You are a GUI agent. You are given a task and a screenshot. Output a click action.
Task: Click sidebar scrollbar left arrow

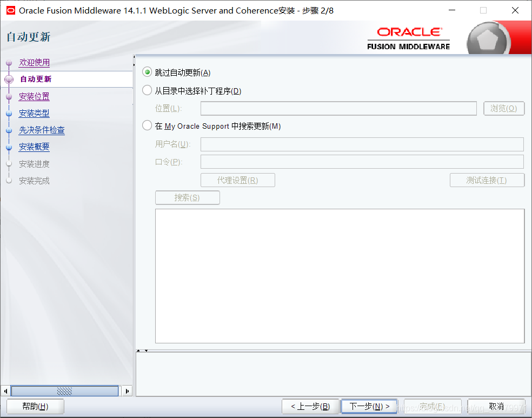pos(5,391)
